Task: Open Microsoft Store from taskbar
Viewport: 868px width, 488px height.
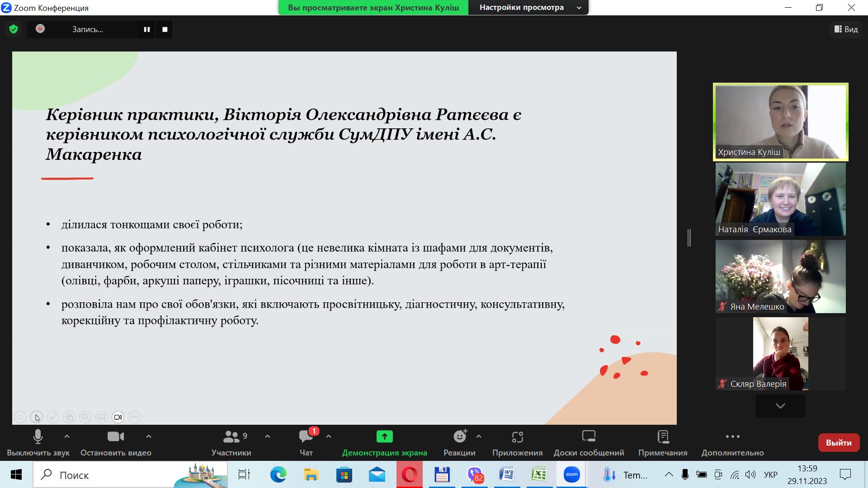Action: point(344,475)
